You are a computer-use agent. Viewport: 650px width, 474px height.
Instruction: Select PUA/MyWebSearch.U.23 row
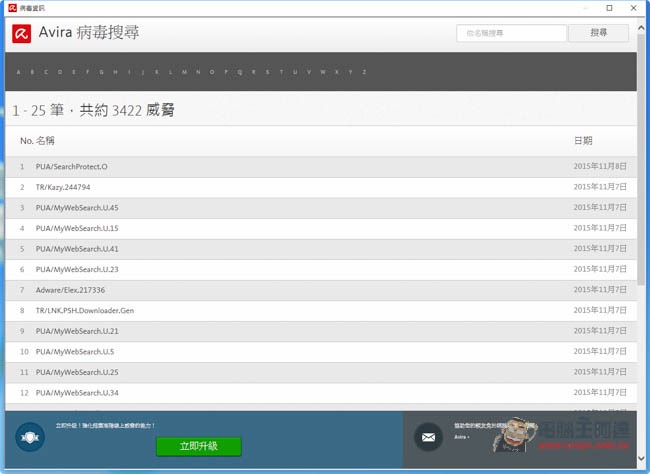pos(321,270)
